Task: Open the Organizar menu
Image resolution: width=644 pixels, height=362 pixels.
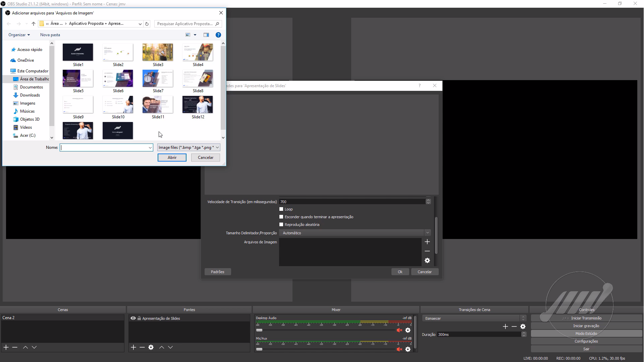Action: click(19, 35)
